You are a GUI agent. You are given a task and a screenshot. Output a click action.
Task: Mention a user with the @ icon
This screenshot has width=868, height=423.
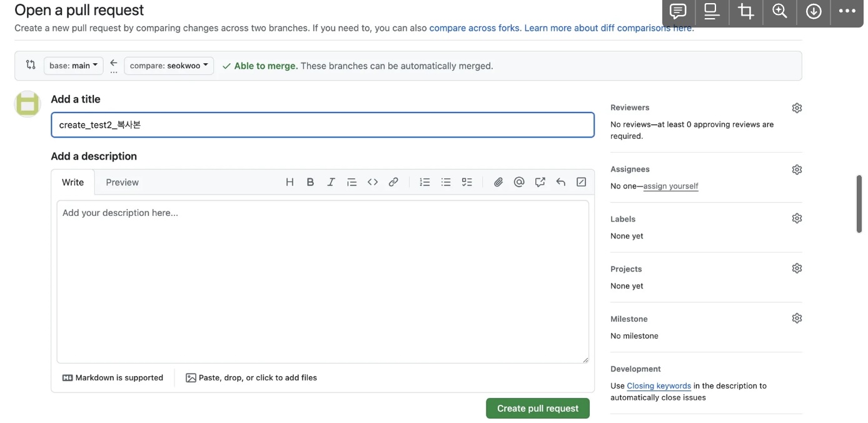pos(519,181)
